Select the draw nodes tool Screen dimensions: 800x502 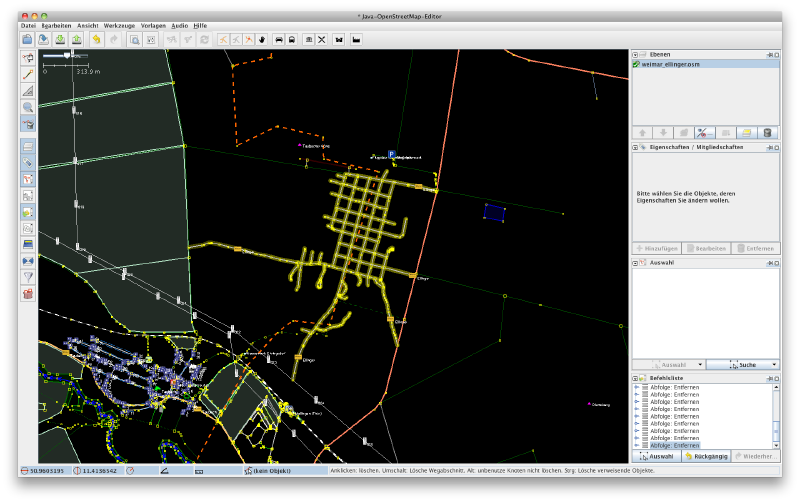[x=28, y=74]
